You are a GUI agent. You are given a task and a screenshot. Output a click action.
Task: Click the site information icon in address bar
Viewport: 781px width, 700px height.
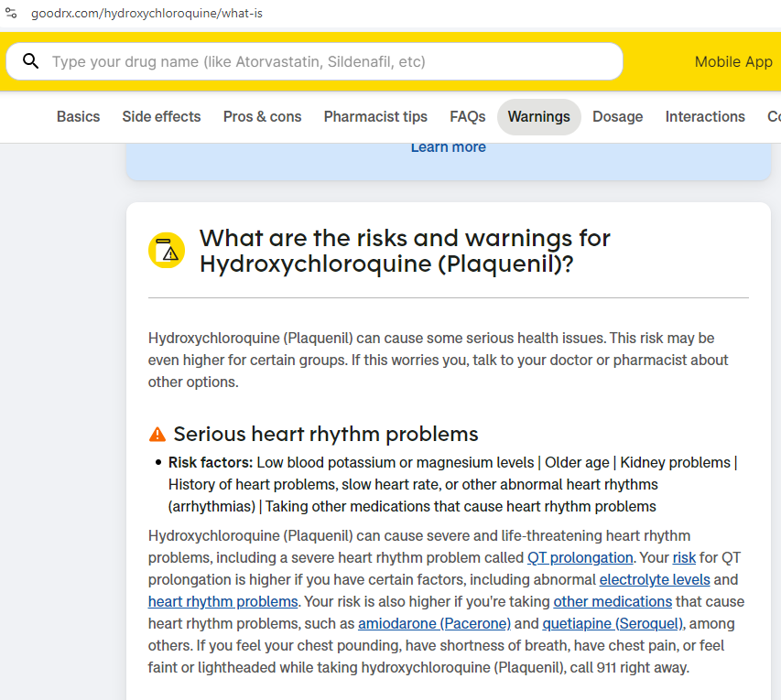pyautogui.click(x=11, y=13)
